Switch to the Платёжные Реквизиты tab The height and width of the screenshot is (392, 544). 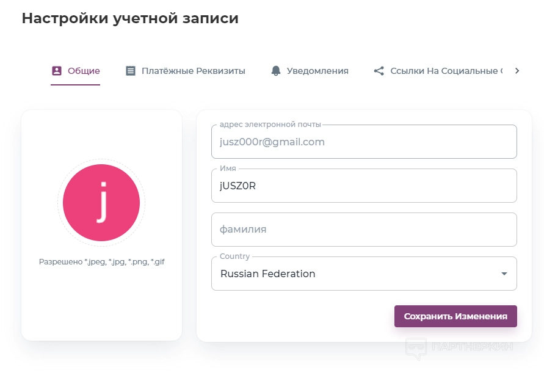193,71
